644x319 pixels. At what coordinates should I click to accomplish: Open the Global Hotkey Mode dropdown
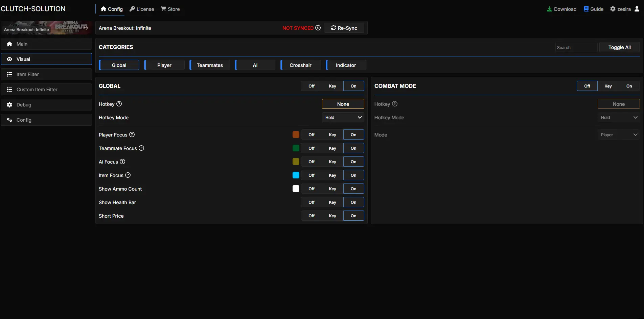coord(343,117)
